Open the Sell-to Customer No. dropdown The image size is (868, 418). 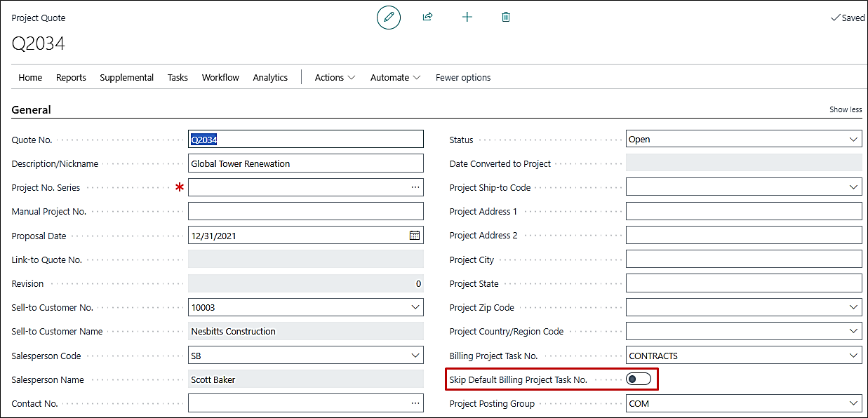click(415, 307)
